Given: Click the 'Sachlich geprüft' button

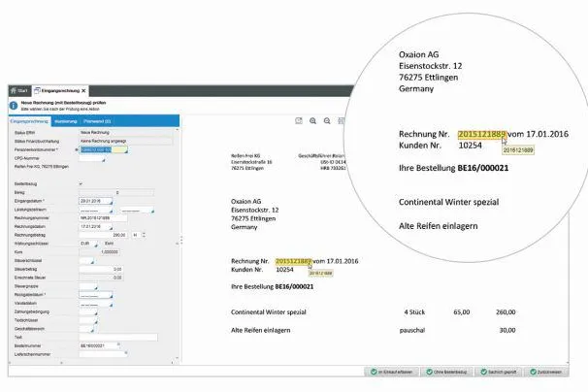Looking at the screenshot, I should [x=499, y=372].
